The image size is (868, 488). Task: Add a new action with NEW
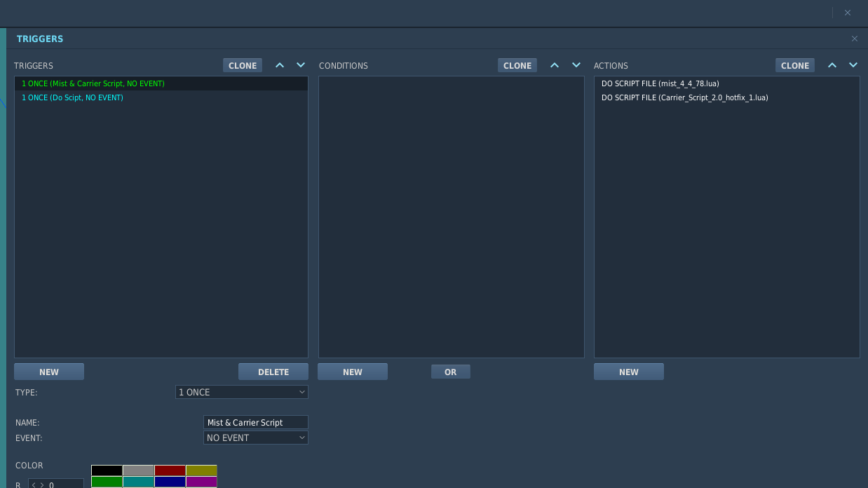click(629, 372)
